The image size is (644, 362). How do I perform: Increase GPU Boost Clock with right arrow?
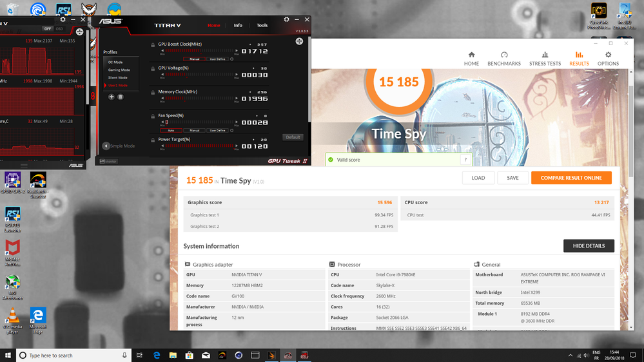(x=236, y=51)
